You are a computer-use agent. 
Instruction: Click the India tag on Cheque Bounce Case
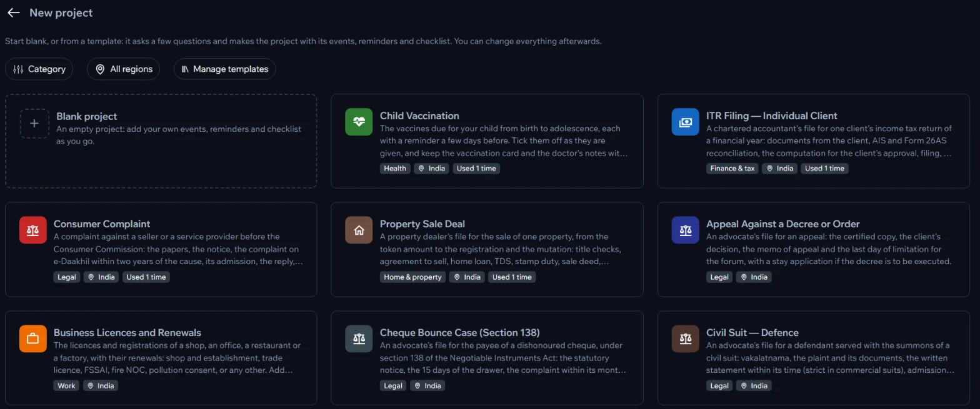coord(427,385)
